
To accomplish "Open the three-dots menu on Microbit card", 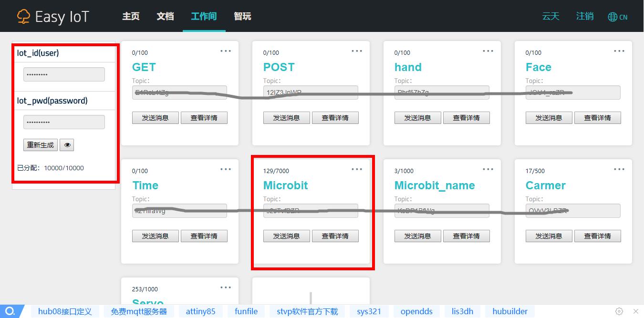I will [357, 169].
